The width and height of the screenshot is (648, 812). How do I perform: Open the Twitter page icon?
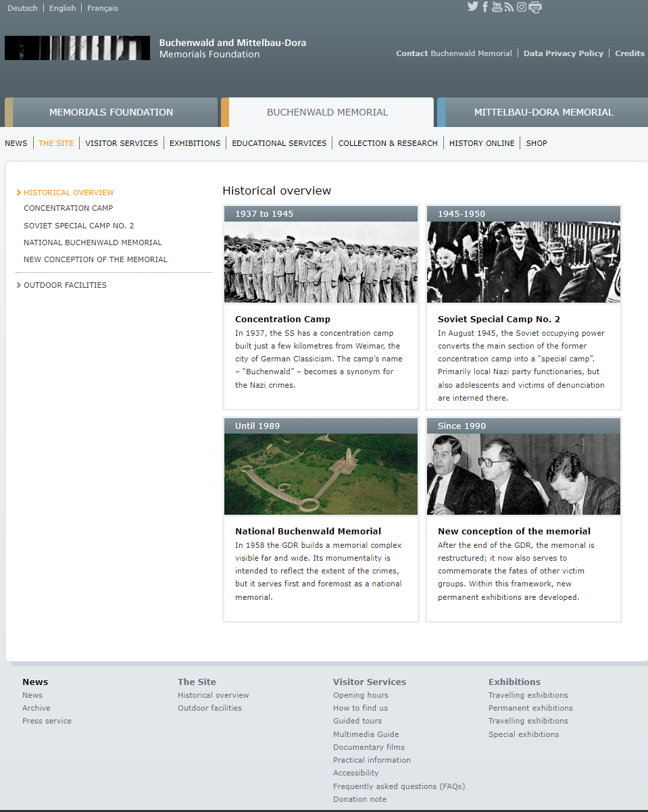(x=472, y=7)
